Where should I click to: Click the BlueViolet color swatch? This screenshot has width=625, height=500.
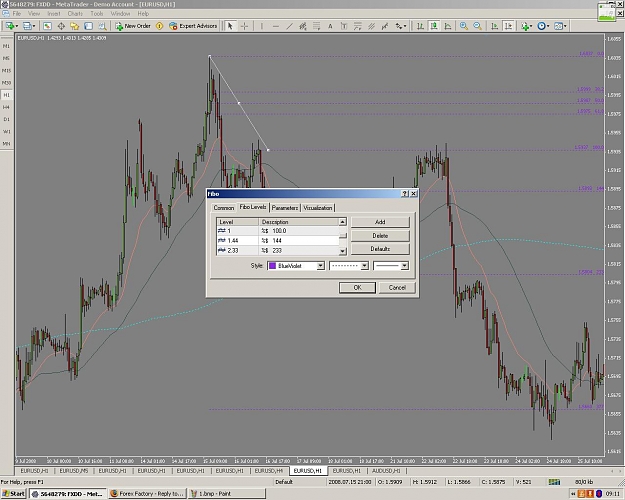coord(273,266)
